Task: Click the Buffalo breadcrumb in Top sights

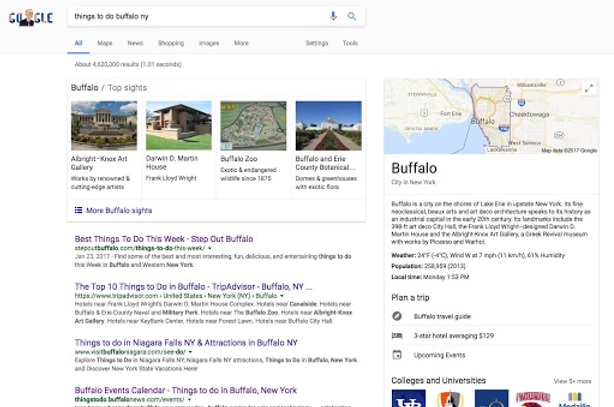Action: click(x=85, y=87)
